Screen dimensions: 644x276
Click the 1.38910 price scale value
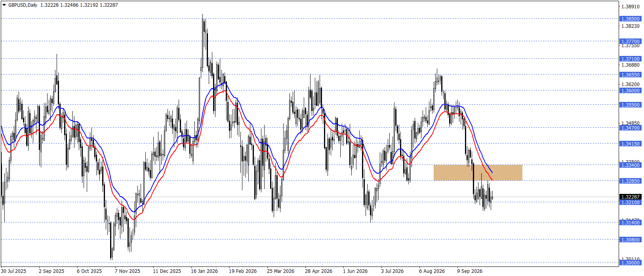pos(630,7)
